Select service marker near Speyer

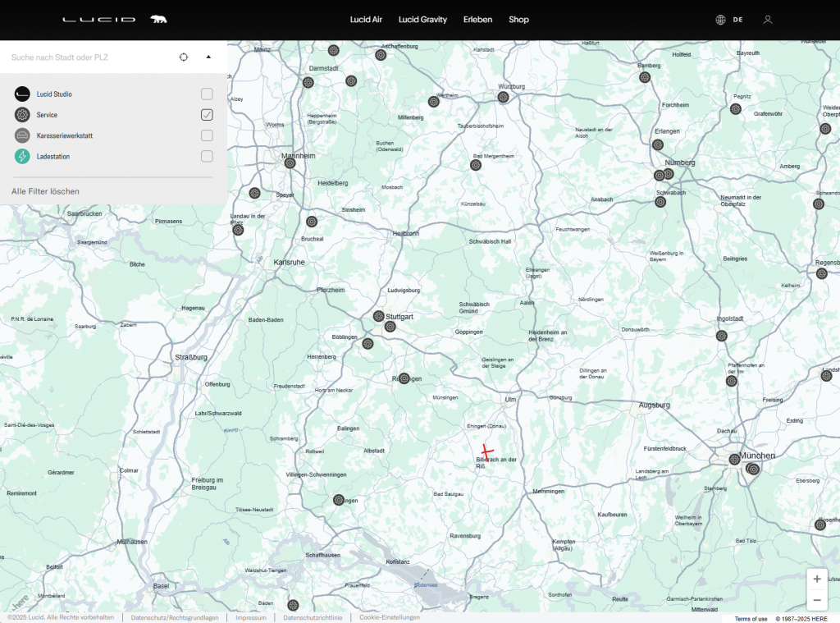[254, 192]
